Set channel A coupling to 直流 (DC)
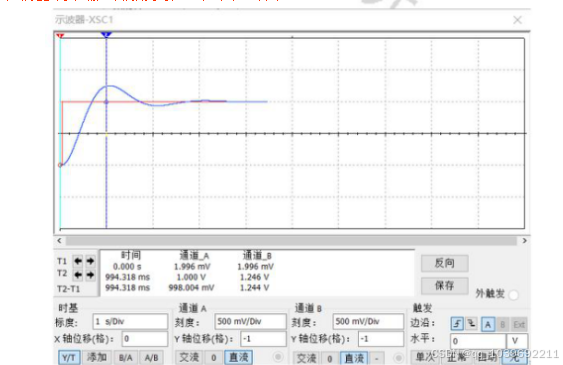This screenshot has width=563, height=365. 239,357
